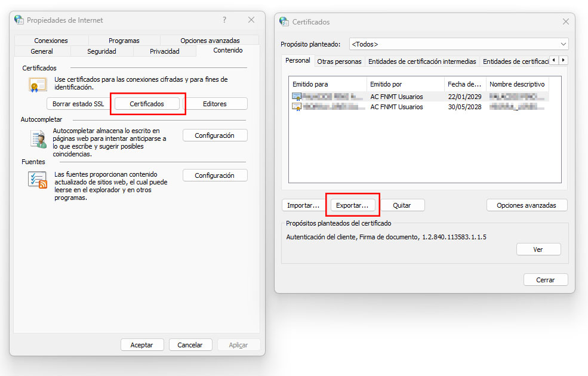
Task: Switch to the Opciones avanzadas tab
Action: [x=210, y=40]
